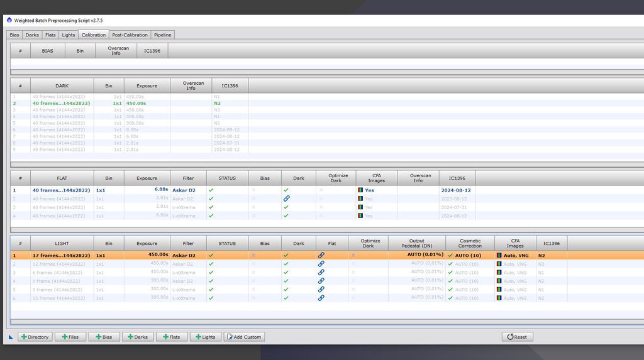Open the Flats tab
This screenshot has width=644, height=360.
pyautogui.click(x=50, y=35)
